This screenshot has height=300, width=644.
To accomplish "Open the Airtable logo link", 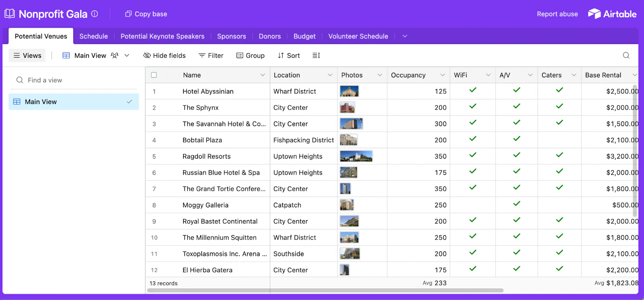I will (612, 14).
